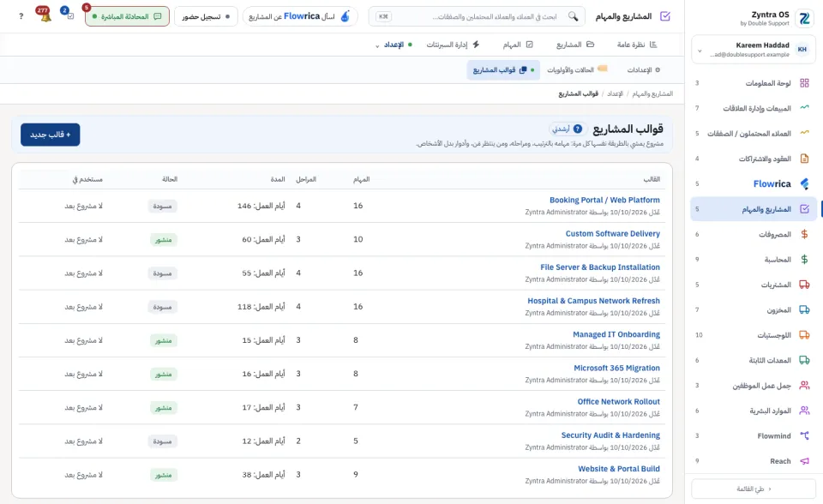Open Booking Portal / Web Platform template
823x504 pixels.
(604, 200)
